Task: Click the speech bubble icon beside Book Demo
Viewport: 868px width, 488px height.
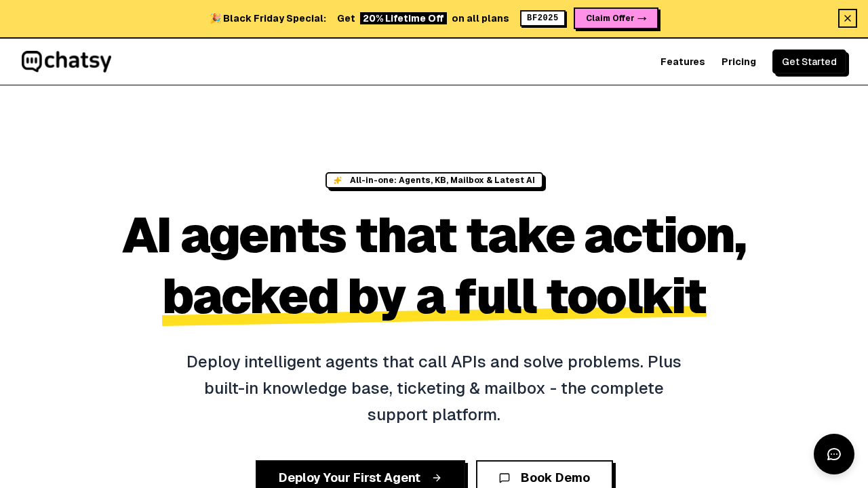Action: (505, 478)
